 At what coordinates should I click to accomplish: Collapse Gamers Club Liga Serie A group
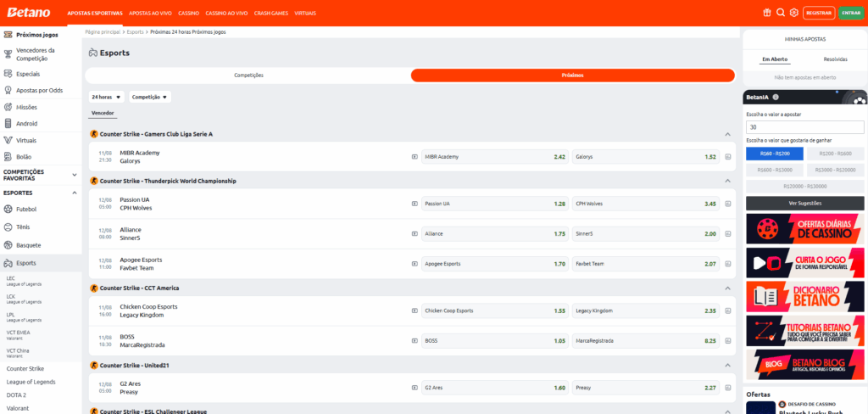click(x=728, y=134)
